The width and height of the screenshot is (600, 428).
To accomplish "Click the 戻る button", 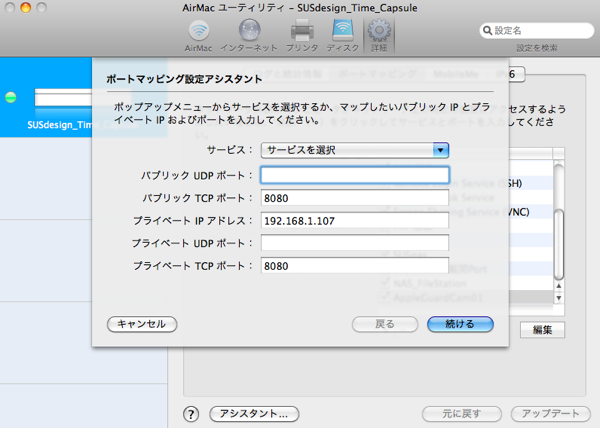I will click(385, 324).
